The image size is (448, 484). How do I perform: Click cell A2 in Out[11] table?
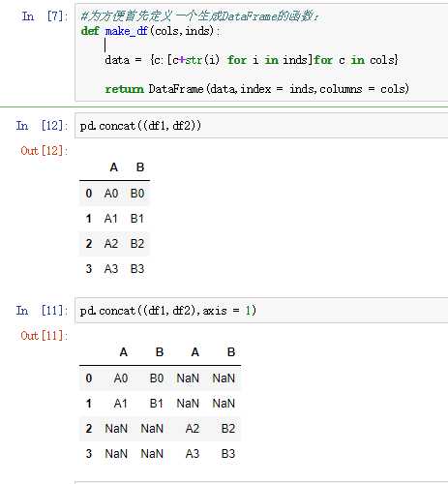coord(193,429)
